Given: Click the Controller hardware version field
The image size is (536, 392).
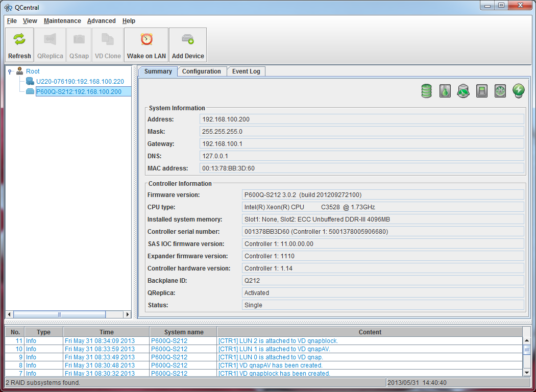Looking at the screenshot, I should [383, 268].
